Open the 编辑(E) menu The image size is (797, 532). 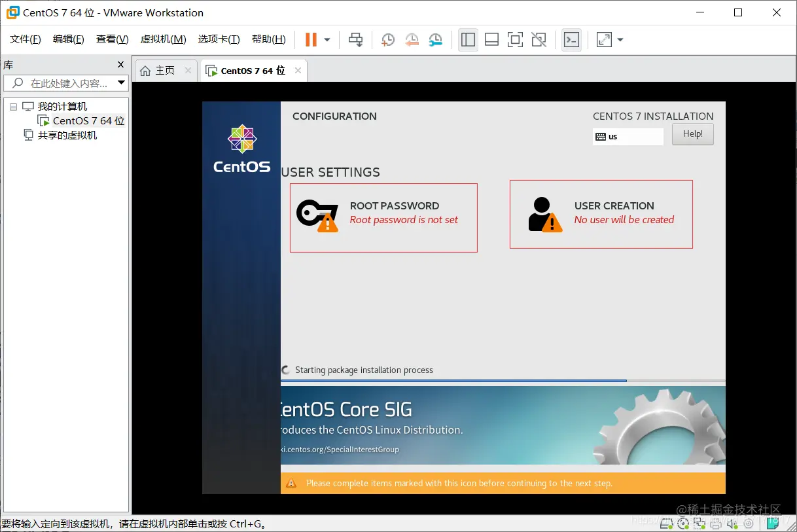69,39
